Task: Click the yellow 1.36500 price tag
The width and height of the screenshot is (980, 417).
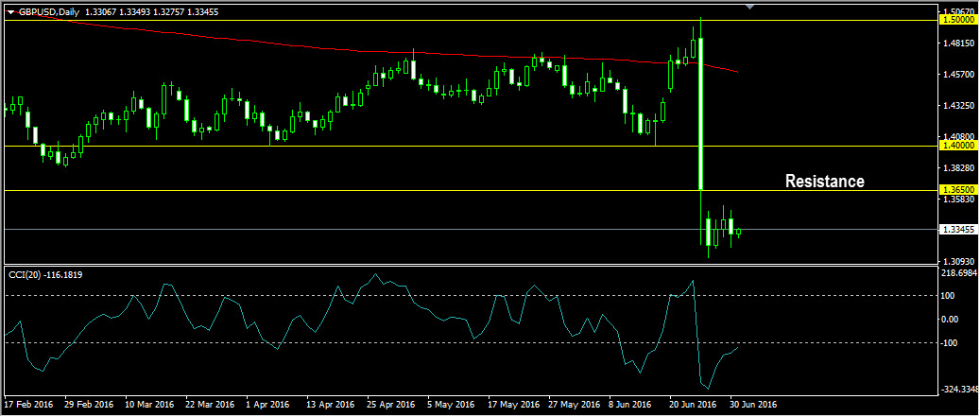Action: tap(958, 189)
